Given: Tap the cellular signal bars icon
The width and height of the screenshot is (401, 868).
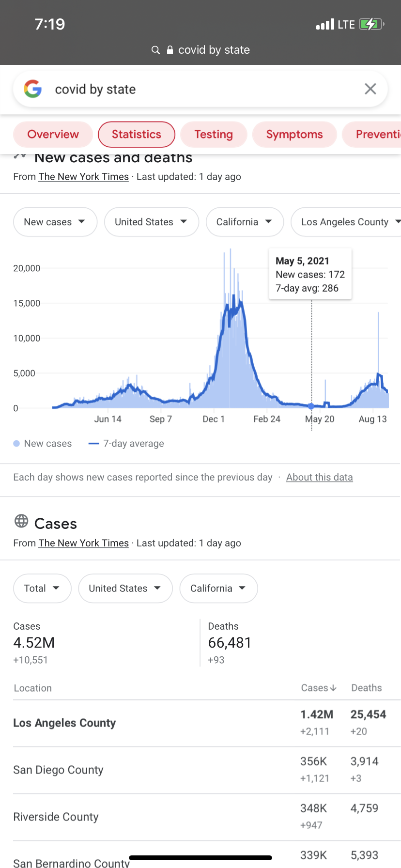Looking at the screenshot, I should coord(325,24).
